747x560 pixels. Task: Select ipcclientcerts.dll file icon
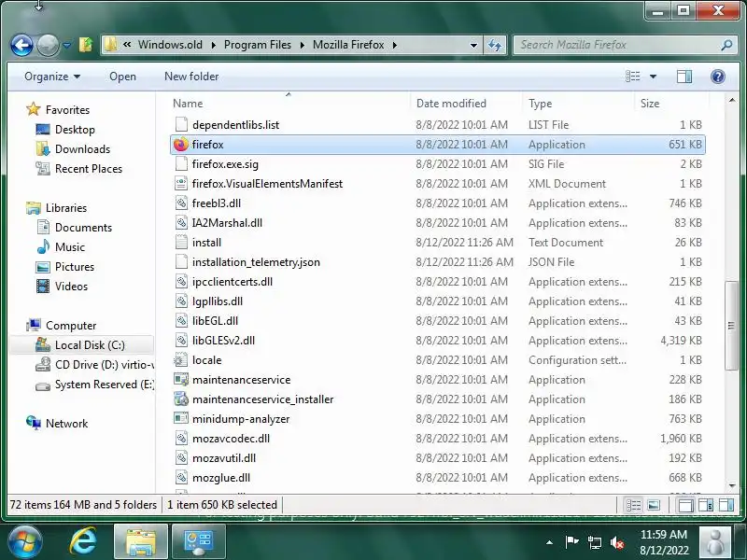[181, 282]
